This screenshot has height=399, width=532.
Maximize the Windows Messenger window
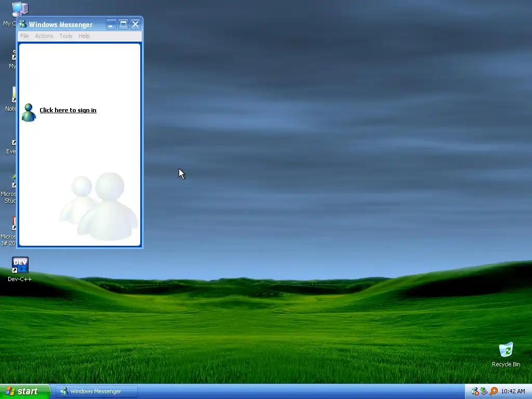(124, 24)
